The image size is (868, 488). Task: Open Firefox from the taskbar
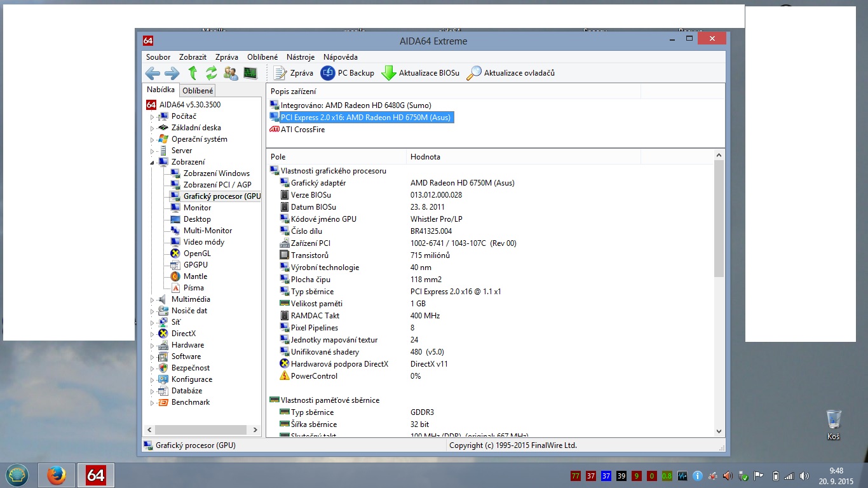57,475
